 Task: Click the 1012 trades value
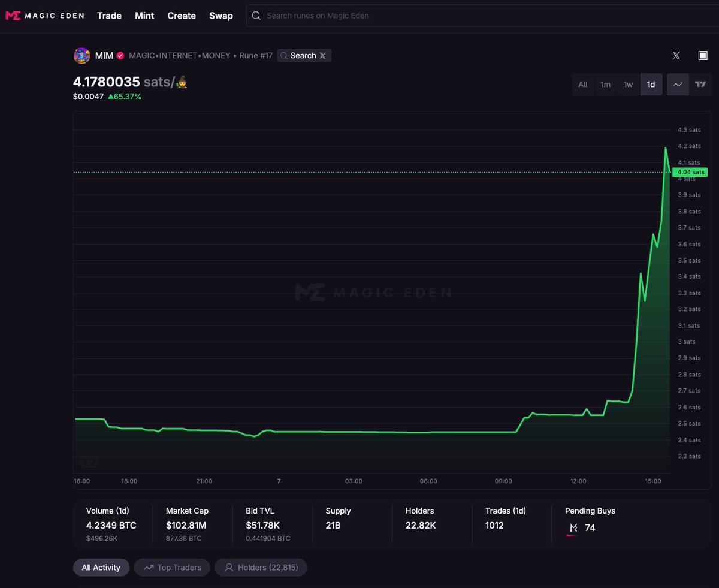pos(495,526)
